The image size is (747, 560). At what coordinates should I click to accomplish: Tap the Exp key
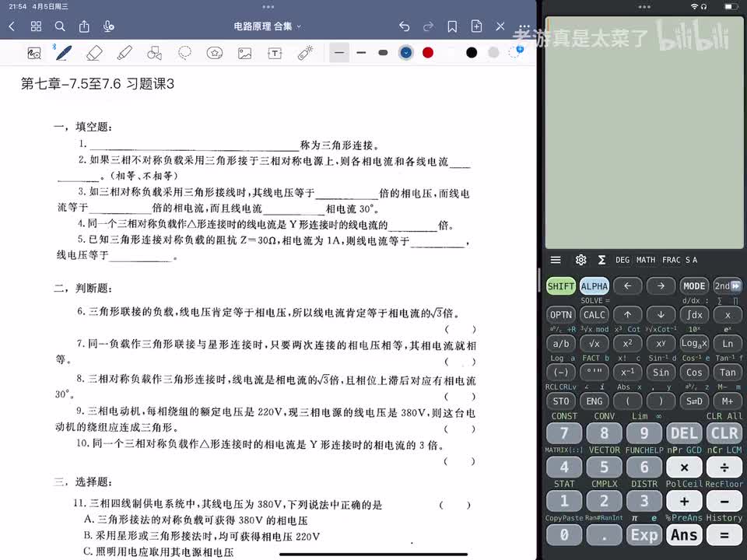tap(644, 535)
